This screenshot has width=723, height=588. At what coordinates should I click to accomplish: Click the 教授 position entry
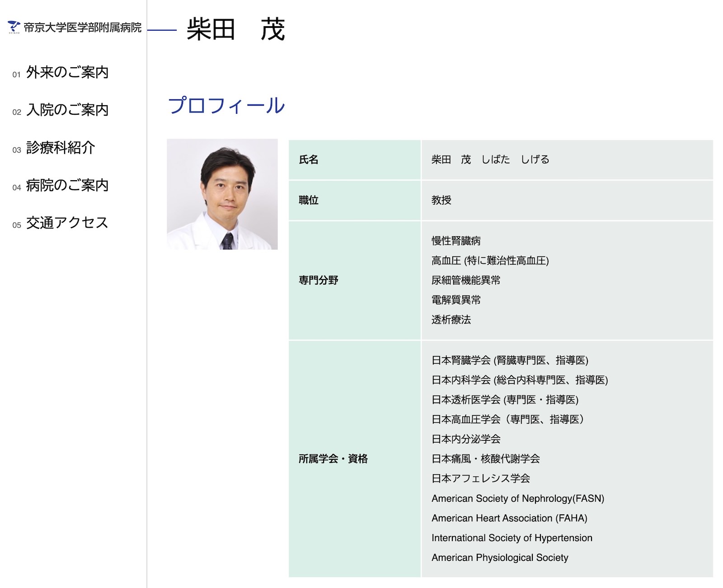tap(441, 200)
